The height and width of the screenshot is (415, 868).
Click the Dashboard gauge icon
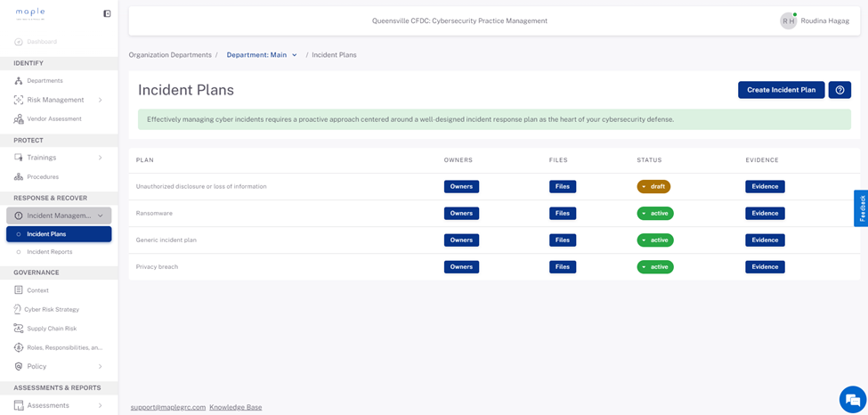tap(19, 42)
